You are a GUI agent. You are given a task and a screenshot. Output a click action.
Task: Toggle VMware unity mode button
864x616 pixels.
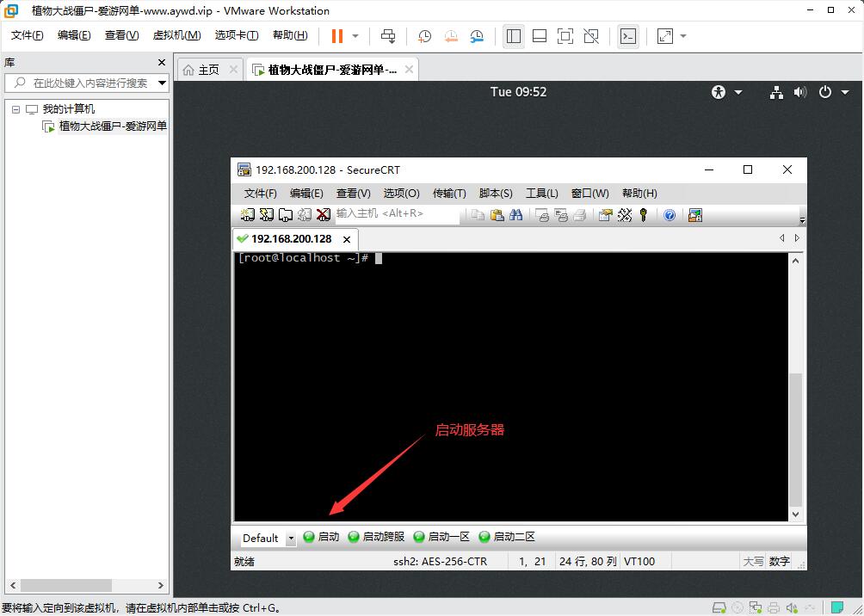(591, 36)
